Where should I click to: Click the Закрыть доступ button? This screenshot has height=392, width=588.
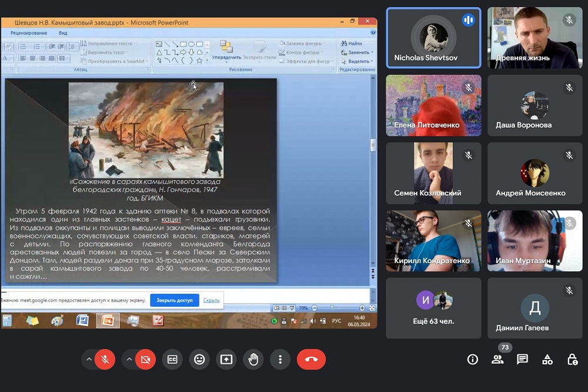coord(175,300)
